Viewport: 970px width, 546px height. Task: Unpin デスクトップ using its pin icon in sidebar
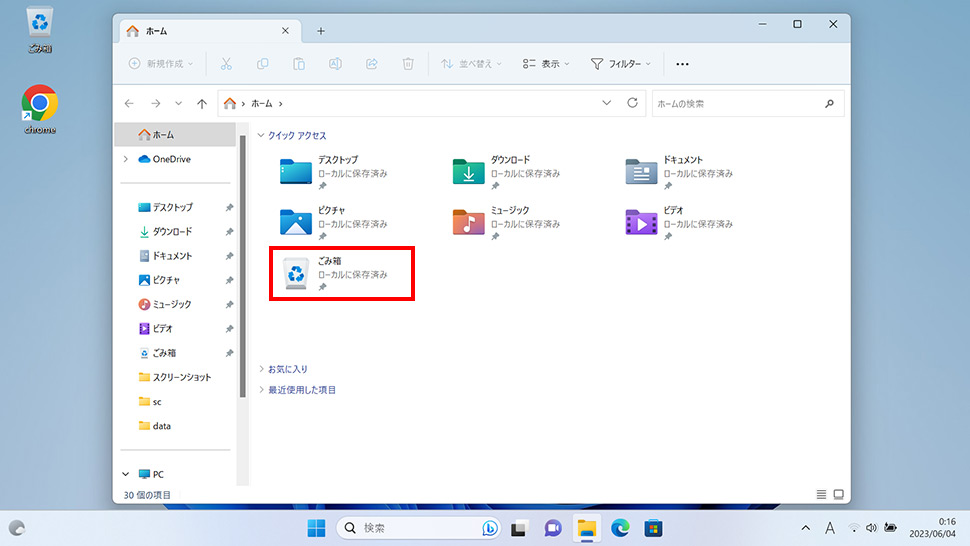[229, 207]
